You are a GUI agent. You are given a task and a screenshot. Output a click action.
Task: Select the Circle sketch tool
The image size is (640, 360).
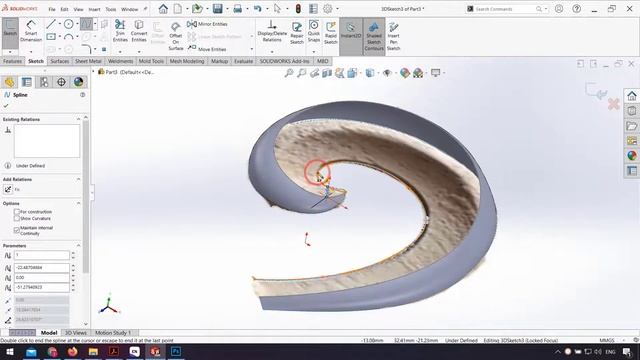pyautogui.click(x=69, y=24)
